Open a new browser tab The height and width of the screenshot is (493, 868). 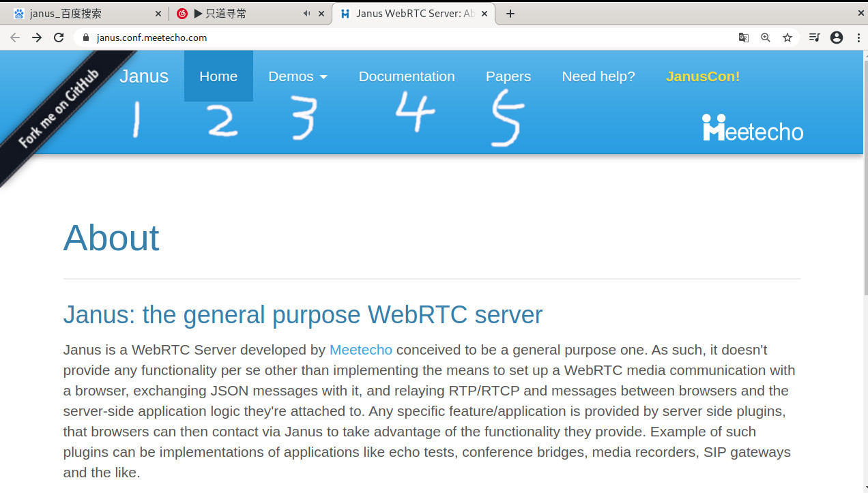(x=510, y=14)
